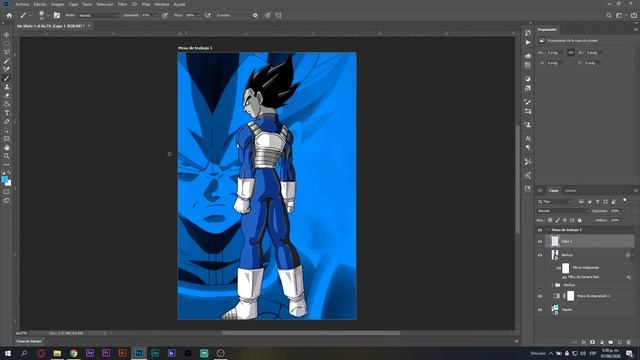640x360 pixels.
Task: Open Chrome from the taskbar
Action: pos(73,353)
